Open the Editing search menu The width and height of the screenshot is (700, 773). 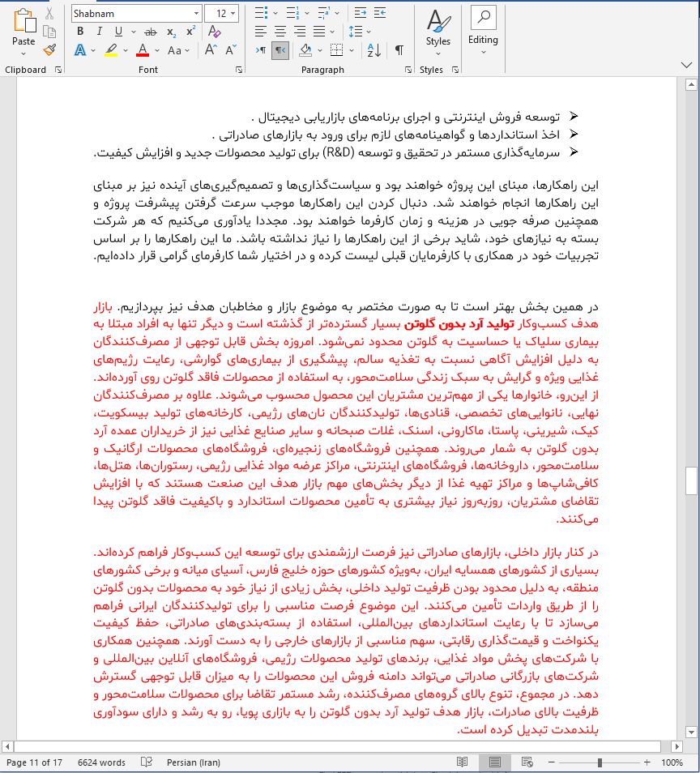tap(483, 31)
